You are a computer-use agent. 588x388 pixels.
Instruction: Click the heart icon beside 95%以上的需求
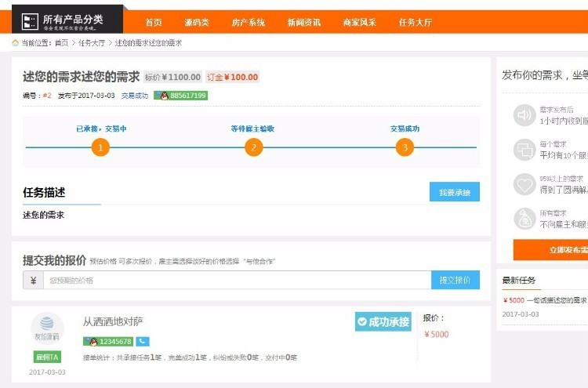click(524, 184)
